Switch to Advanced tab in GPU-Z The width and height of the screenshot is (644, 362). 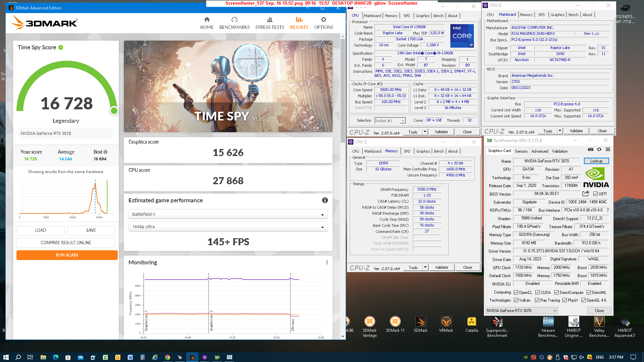coord(540,151)
